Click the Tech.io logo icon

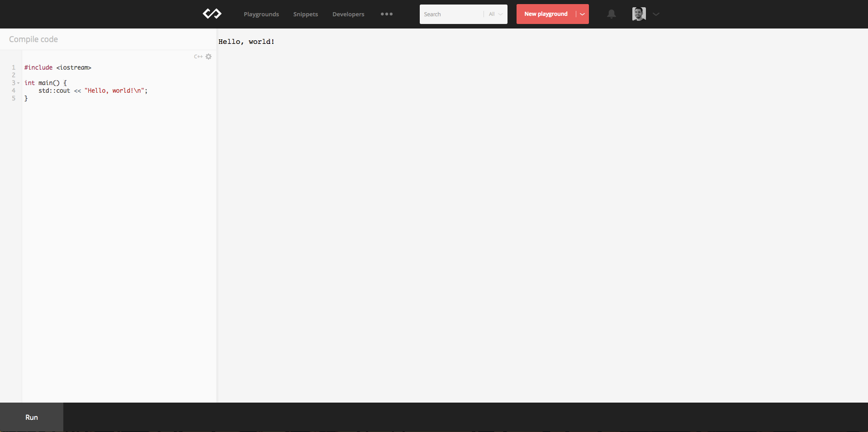(212, 14)
